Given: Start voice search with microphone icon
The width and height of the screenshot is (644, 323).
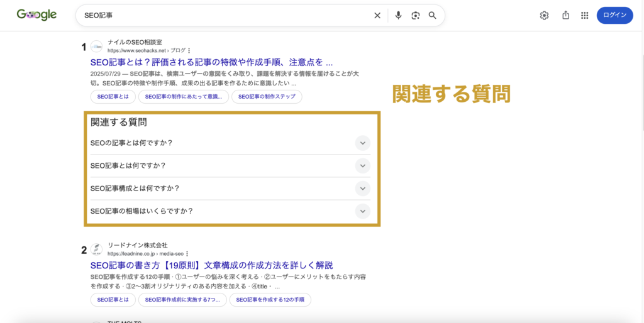Looking at the screenshot, I should pos(398,16).
